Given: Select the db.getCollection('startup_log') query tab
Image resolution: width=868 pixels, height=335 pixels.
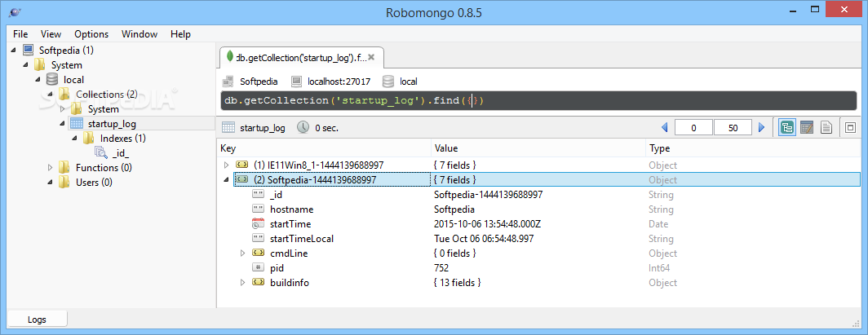Looking at the screenshot, I should coord(302,57).
